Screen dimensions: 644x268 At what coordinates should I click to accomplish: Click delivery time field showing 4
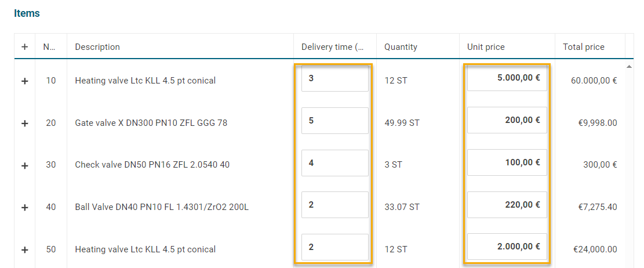tap(334, 163)
